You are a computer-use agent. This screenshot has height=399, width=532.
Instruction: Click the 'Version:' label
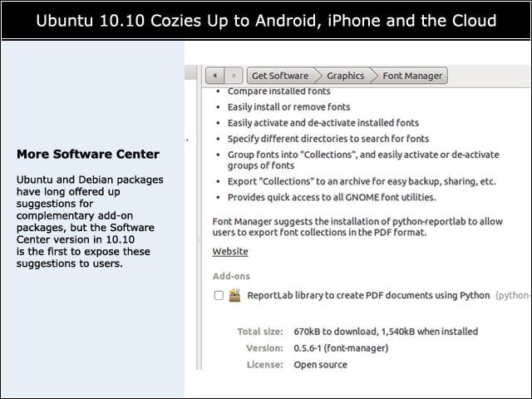point(264,348)
